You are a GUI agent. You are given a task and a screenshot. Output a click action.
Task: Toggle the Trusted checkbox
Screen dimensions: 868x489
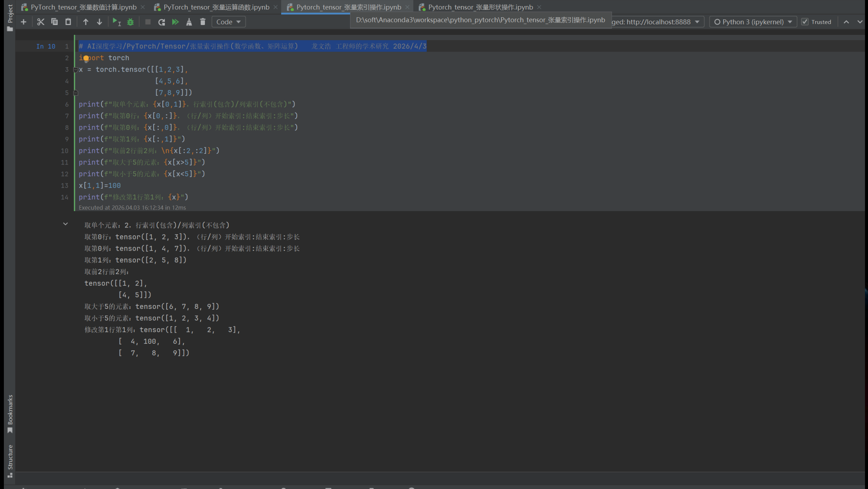[805, 22]
